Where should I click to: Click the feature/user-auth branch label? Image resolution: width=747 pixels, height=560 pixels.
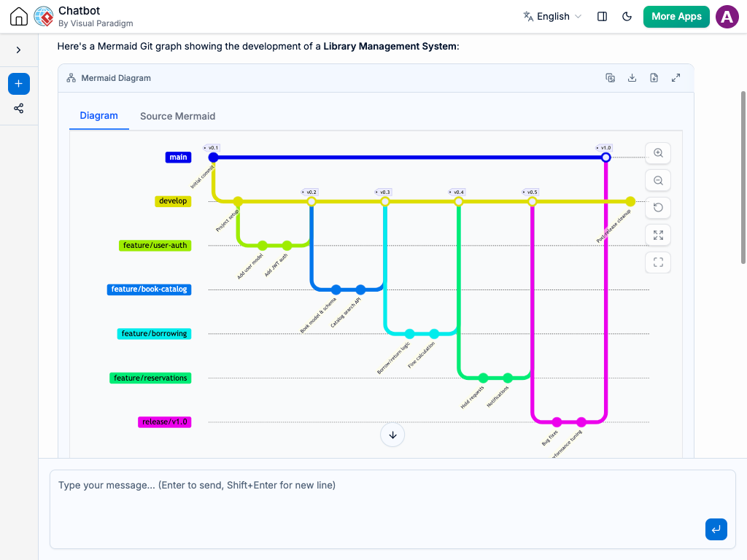[x=155, y=245]
